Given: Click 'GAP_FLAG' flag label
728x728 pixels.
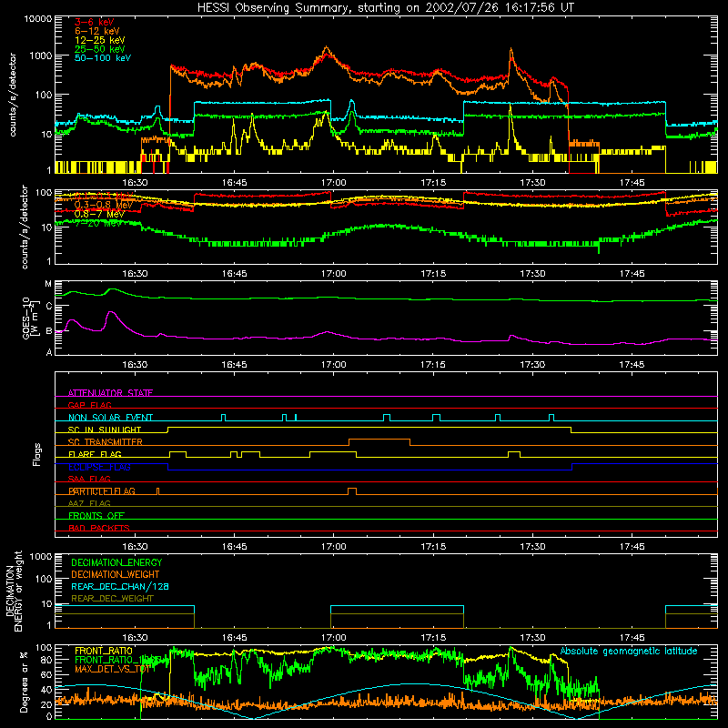Looking at the screenshot, I should [x=89, y=405].
